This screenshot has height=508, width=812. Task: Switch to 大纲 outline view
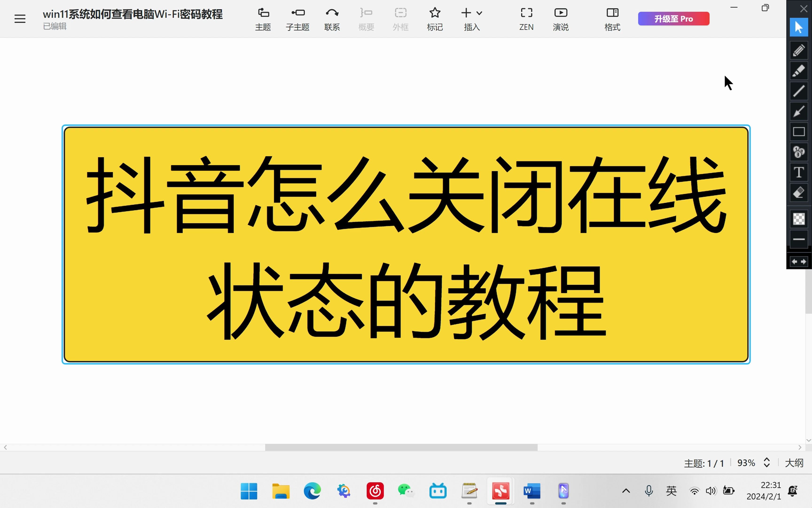pos(794,463)
